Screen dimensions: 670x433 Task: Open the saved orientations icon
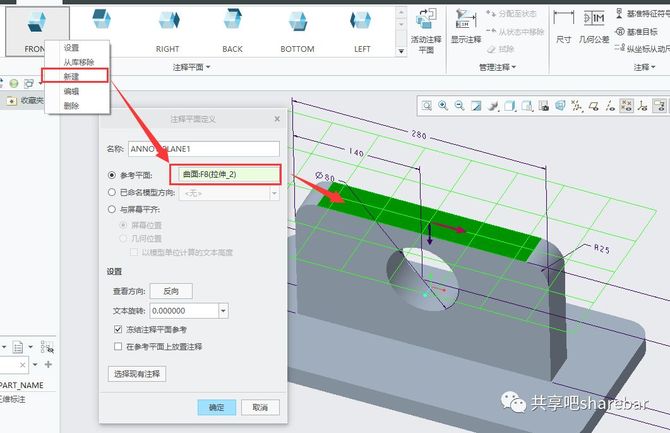527,106
